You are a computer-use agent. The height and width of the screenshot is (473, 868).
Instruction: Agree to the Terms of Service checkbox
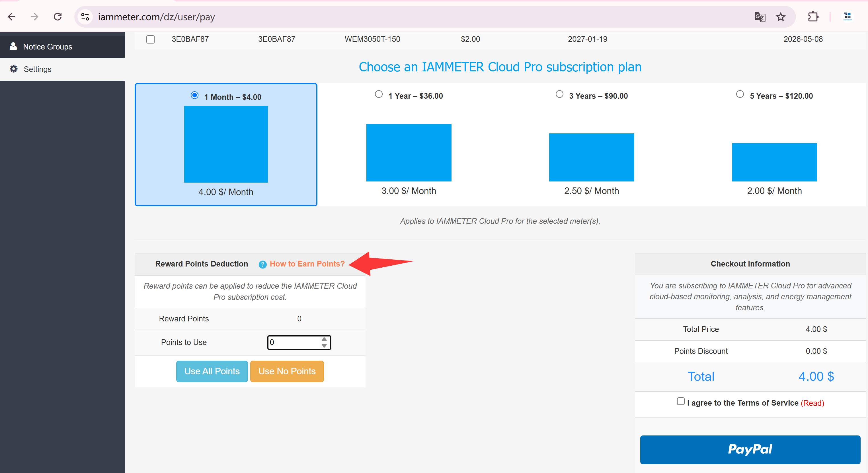[681, 401]
